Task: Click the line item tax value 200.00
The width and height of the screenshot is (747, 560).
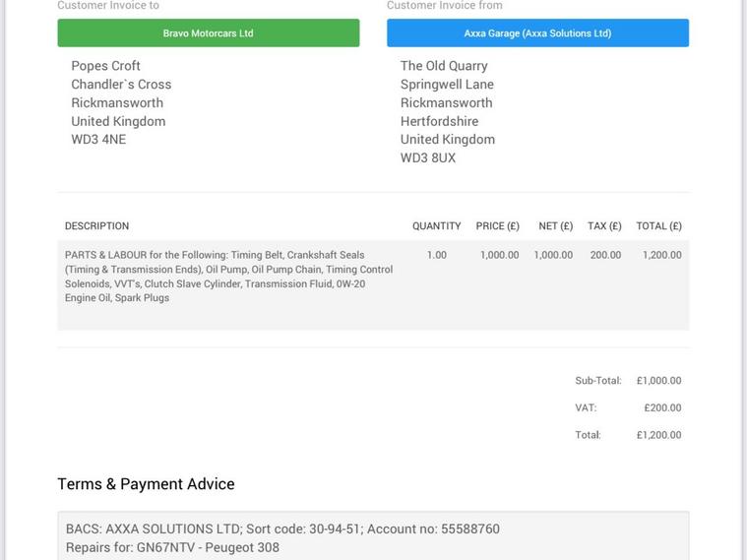Action: [x=605, y=255]
